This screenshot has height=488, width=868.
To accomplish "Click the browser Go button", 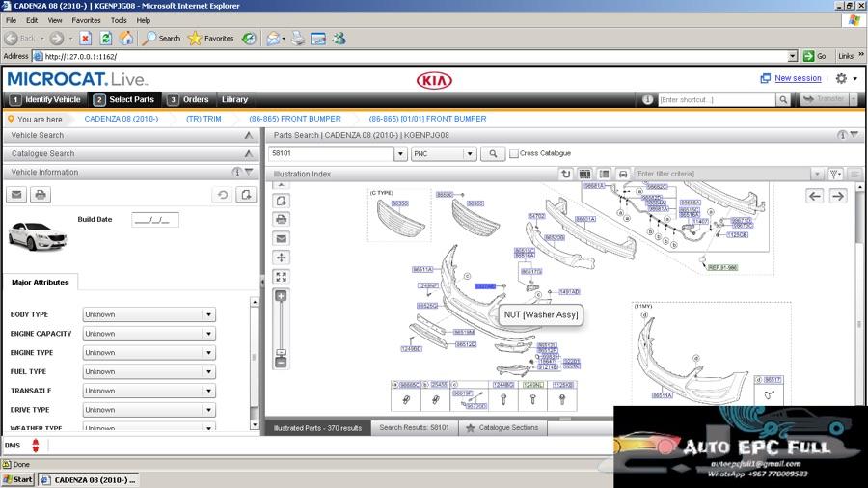I will pyautogui.click(x=815, y=56).
